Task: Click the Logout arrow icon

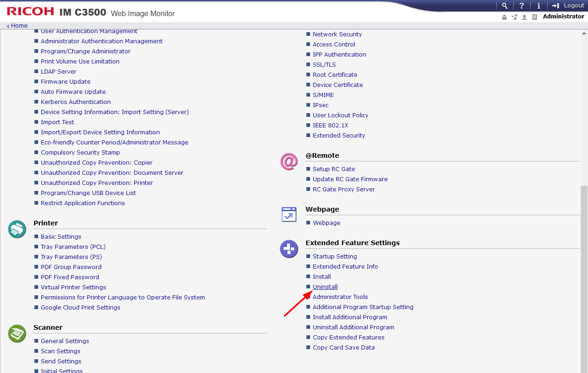Action: [556, 6]
